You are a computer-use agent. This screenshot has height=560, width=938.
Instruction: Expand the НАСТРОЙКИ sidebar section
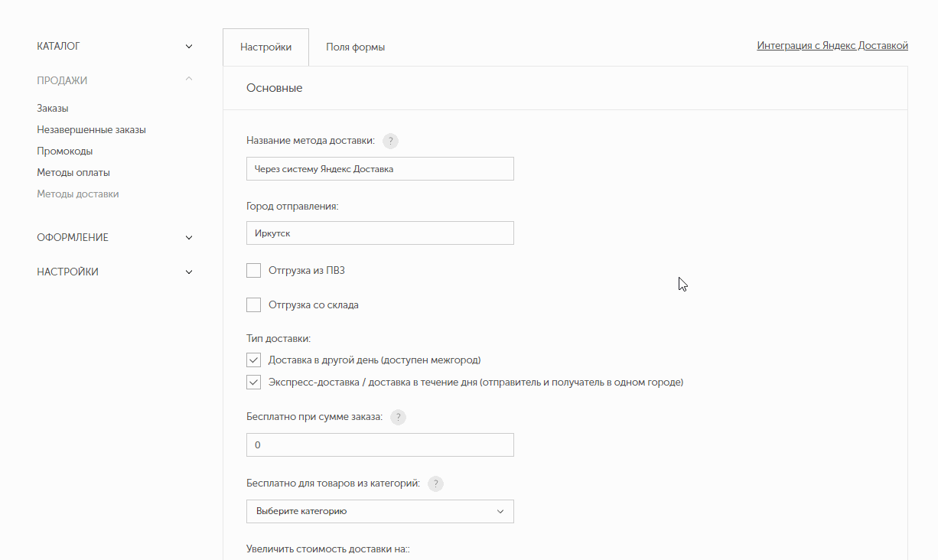pyautogui.click(x=115, y=272)
